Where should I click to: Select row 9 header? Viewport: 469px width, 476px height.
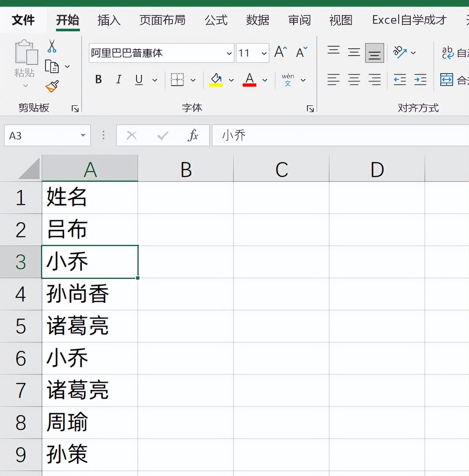tap(21, 455)
